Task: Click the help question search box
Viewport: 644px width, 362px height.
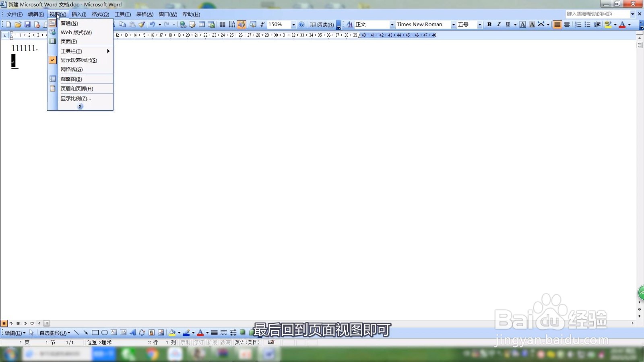Action: pos(597,14)
